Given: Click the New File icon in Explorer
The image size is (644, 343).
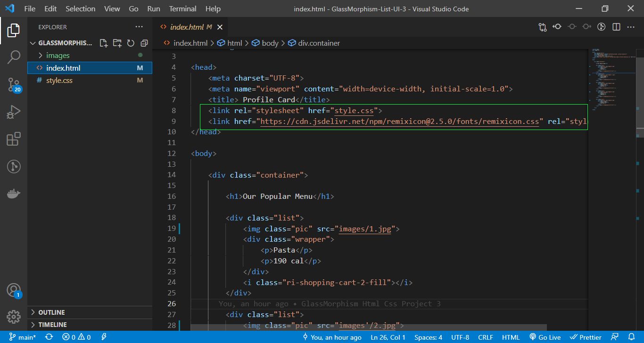Looking at the screenshot, I should 104,43.
